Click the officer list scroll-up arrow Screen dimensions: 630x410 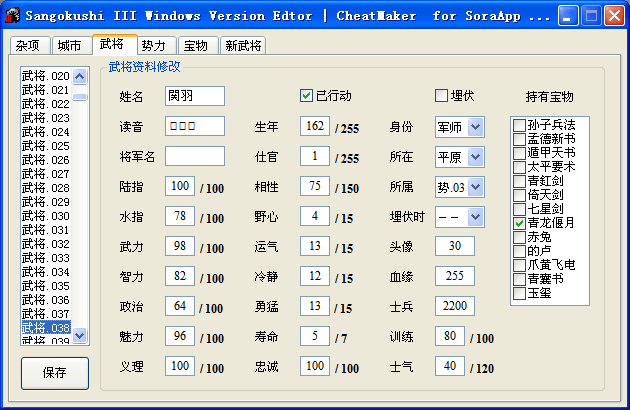pos(80,76)
